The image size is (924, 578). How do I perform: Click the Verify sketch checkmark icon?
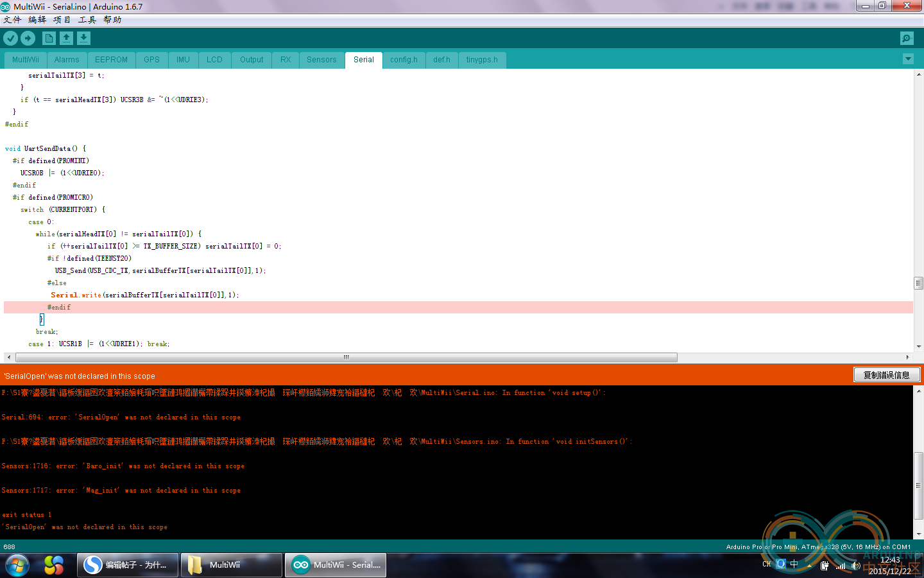point(11,39)
